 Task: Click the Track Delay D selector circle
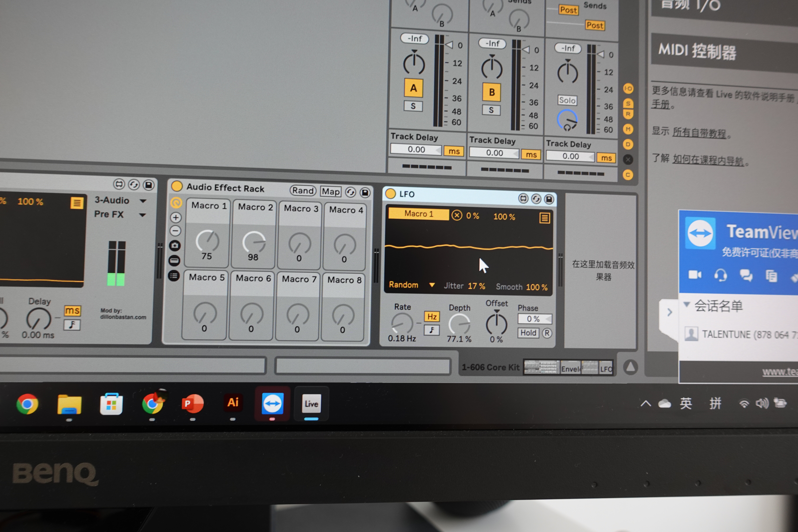pyautogui.click(x=628, y=144)
